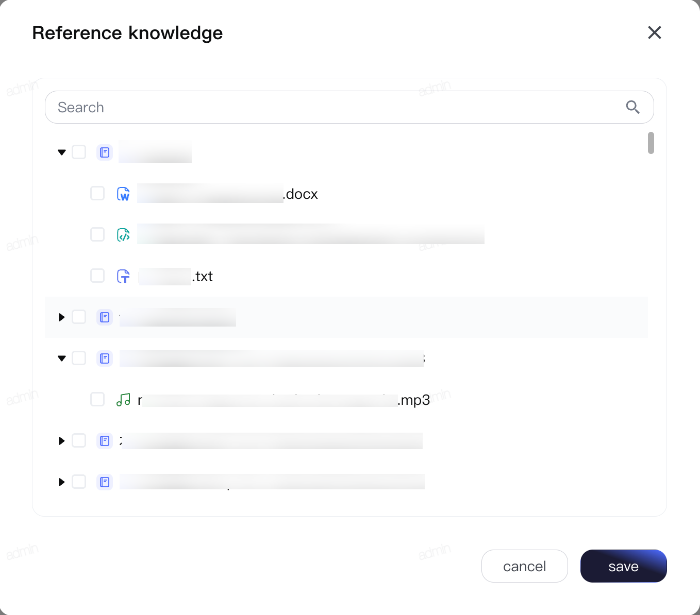Focus the Search input field
This screenshot has height=615, width=700.
coord(349,107)
